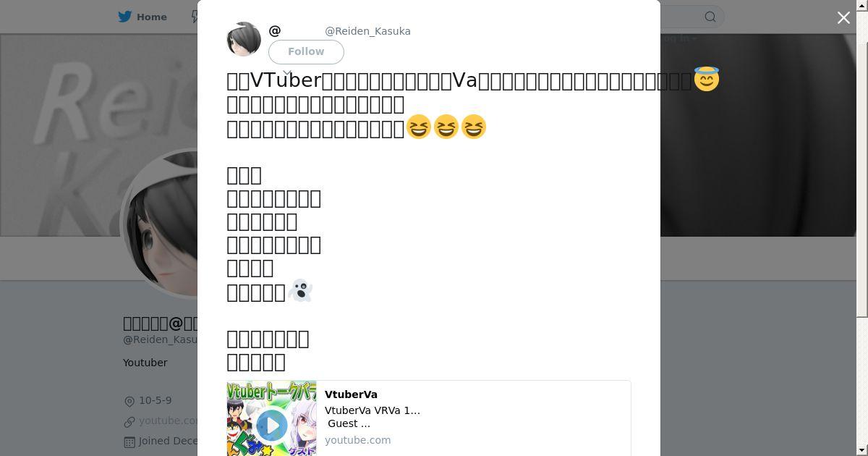The width and height of the screenshot is (868, 456).
Task: Select the Home navigation item
Action: (142, 17)
